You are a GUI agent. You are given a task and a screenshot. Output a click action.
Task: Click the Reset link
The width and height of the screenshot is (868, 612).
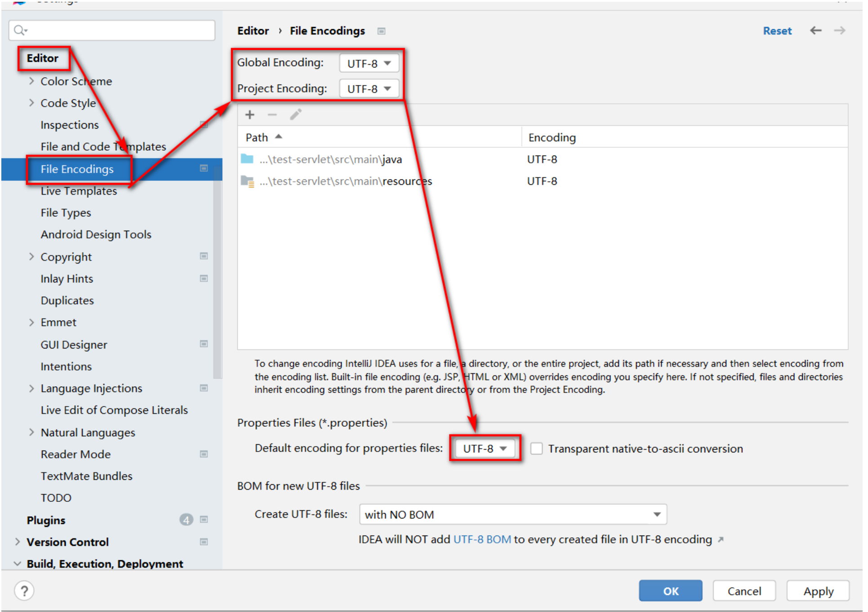tap(777, 31)
